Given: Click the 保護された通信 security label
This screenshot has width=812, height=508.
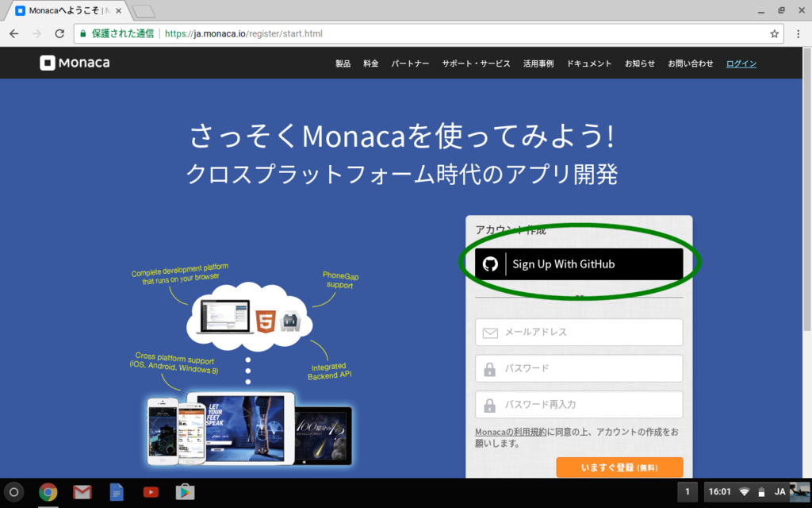Looking at the screenshot, I should [123, 33].
